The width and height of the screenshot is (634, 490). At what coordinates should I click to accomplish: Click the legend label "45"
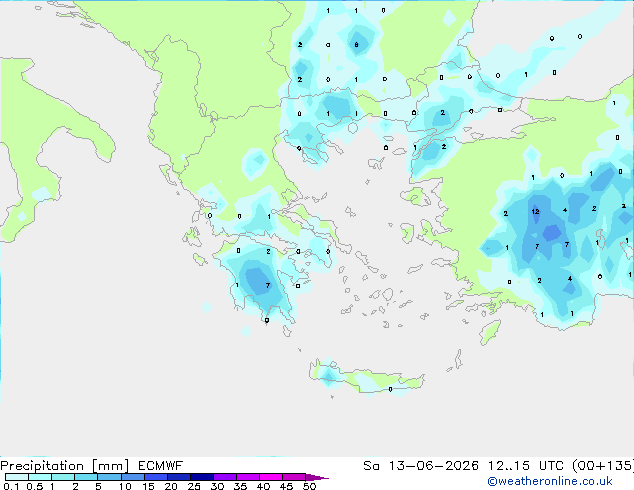coord(286,486)
